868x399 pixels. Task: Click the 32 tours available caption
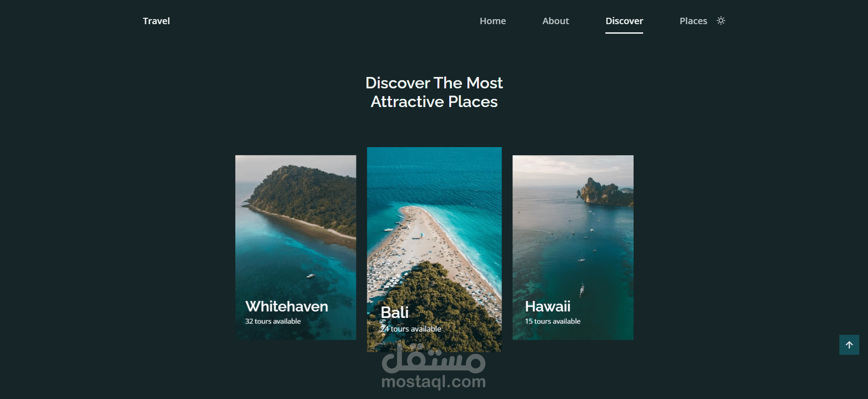(273, 321)
